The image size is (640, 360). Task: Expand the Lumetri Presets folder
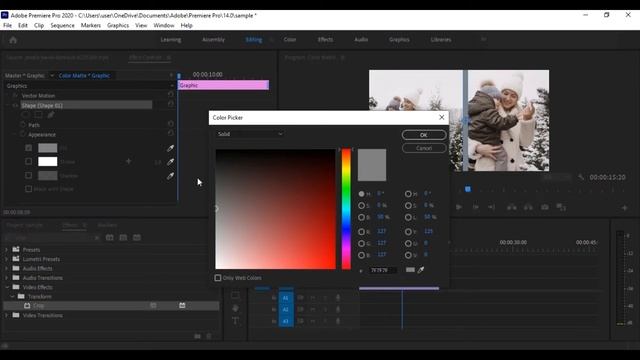click(6, 259)
